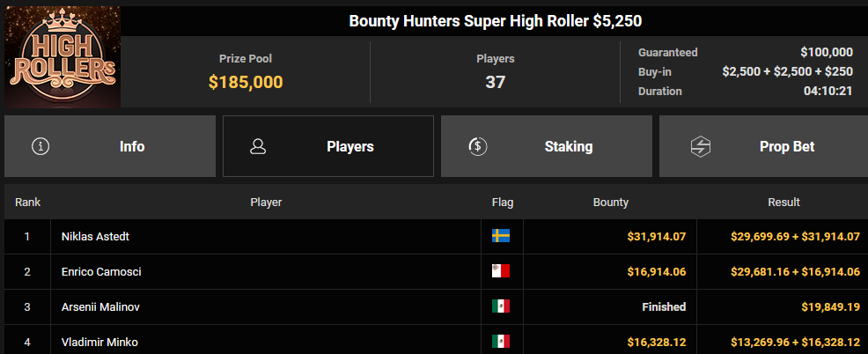Open the Info tab
The width and height of the screenshot is (868, 354).
(x=110, y=146)
